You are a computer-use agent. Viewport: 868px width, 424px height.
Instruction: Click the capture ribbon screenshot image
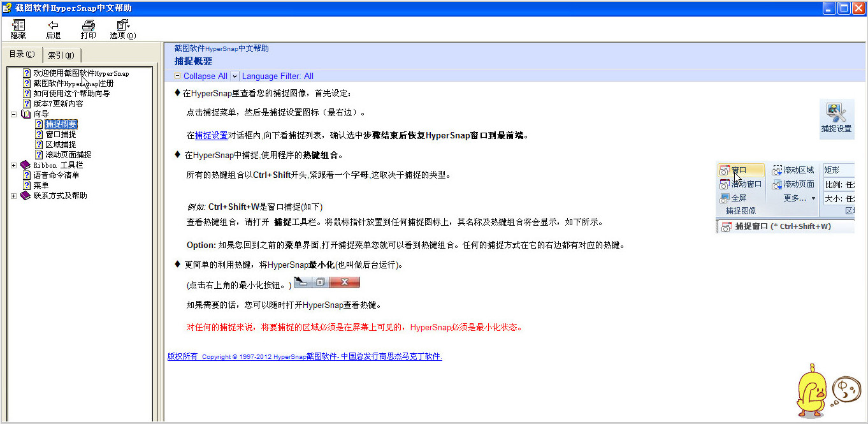(x=785, y=198)
